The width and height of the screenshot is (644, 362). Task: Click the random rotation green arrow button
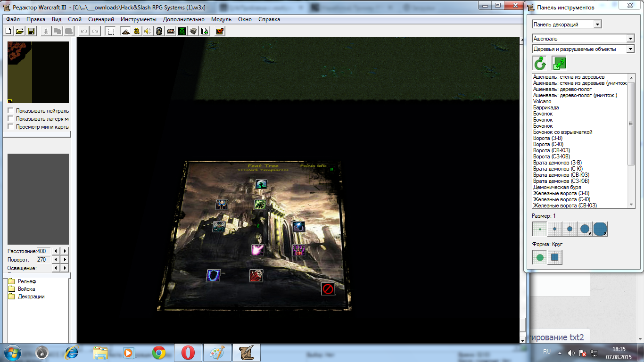539,63
